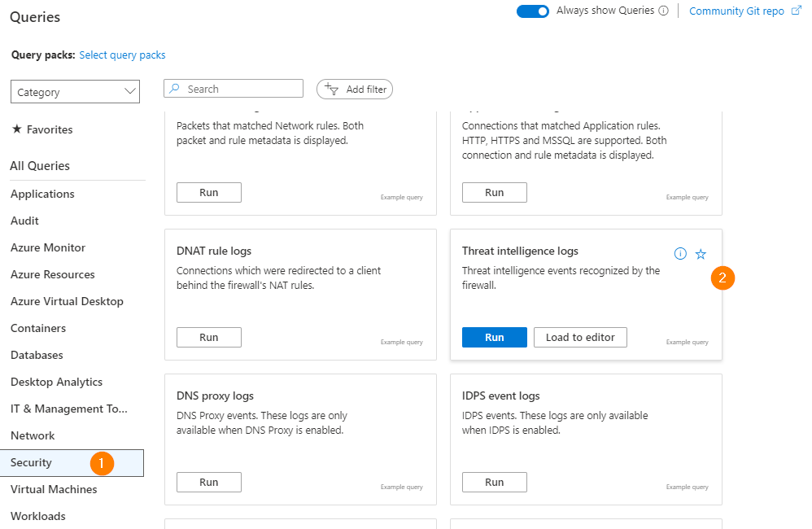Image resolution: width=812 pixels, height=529 pixels.
Task: Click the star icon beside Favorites
Action: pos(17,129)
